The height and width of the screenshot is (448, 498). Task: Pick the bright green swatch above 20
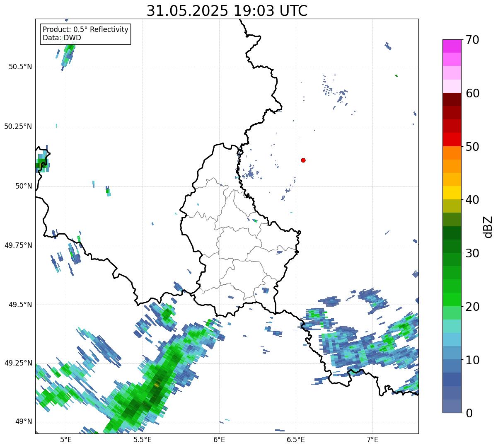[x=452, y=299]
